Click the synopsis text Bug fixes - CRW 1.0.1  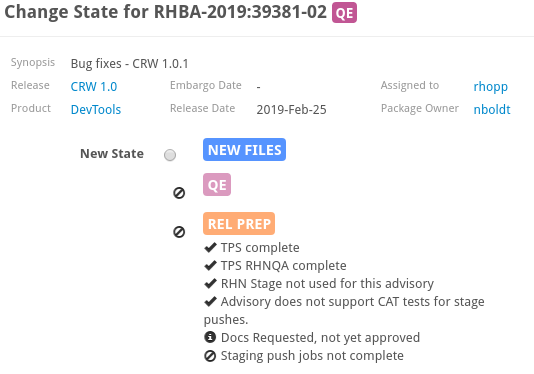pos(129,64)
